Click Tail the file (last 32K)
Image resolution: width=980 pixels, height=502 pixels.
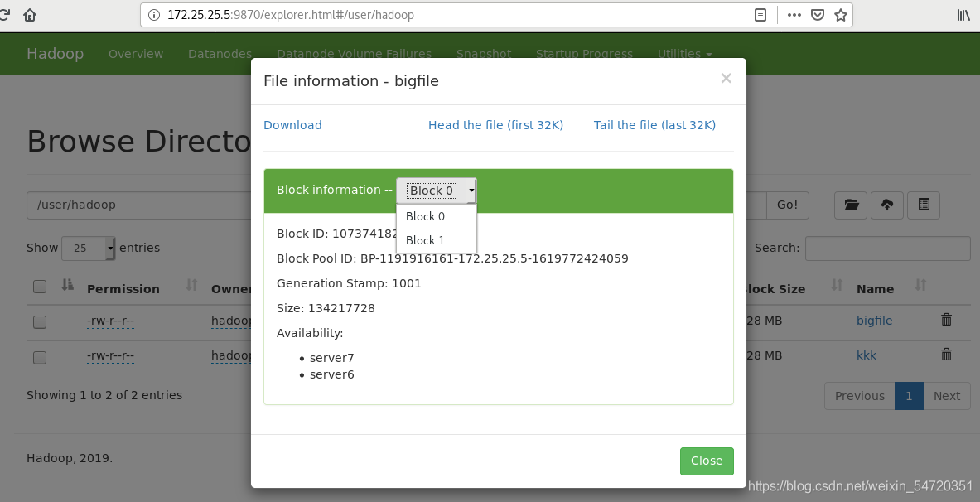pyautogui.click(x=654, y=125)
